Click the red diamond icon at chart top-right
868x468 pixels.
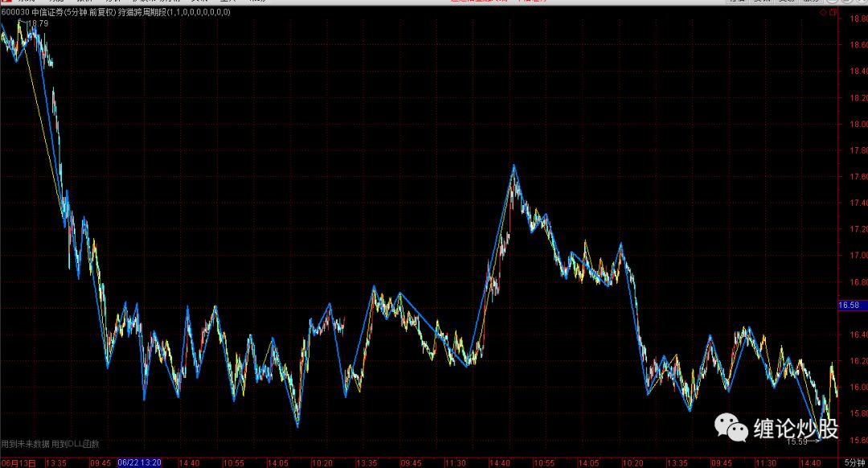(x=823, y=14)
